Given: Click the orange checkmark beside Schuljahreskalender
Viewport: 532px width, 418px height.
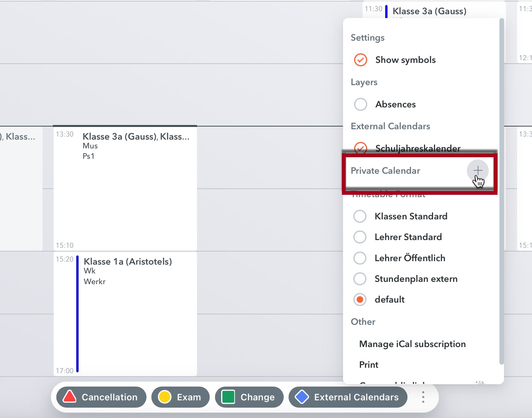Looking at the screenshot, I should (360, 148).
